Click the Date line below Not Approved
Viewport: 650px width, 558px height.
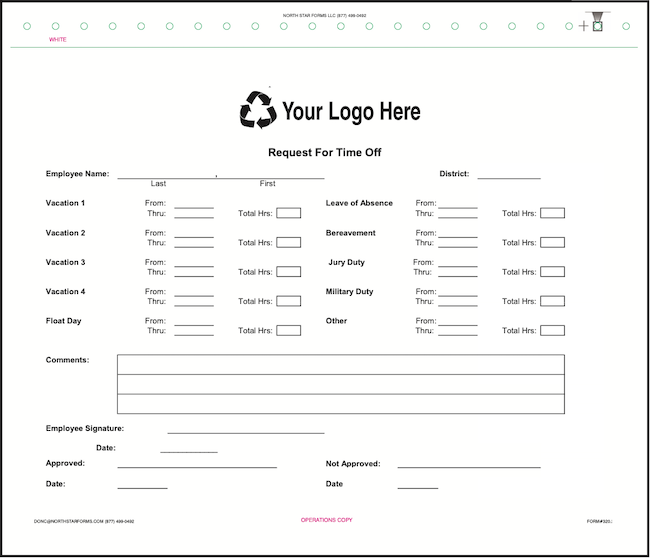[418, 485]
